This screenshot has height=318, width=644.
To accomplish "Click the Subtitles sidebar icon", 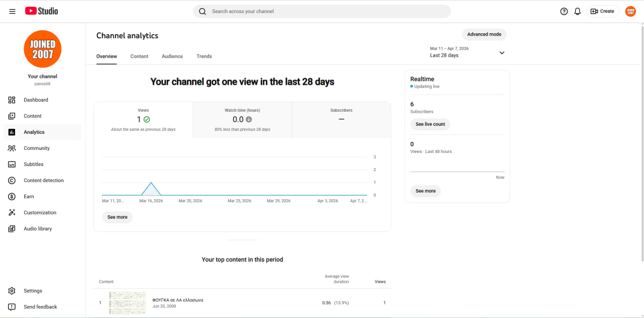I will (12, 164).
